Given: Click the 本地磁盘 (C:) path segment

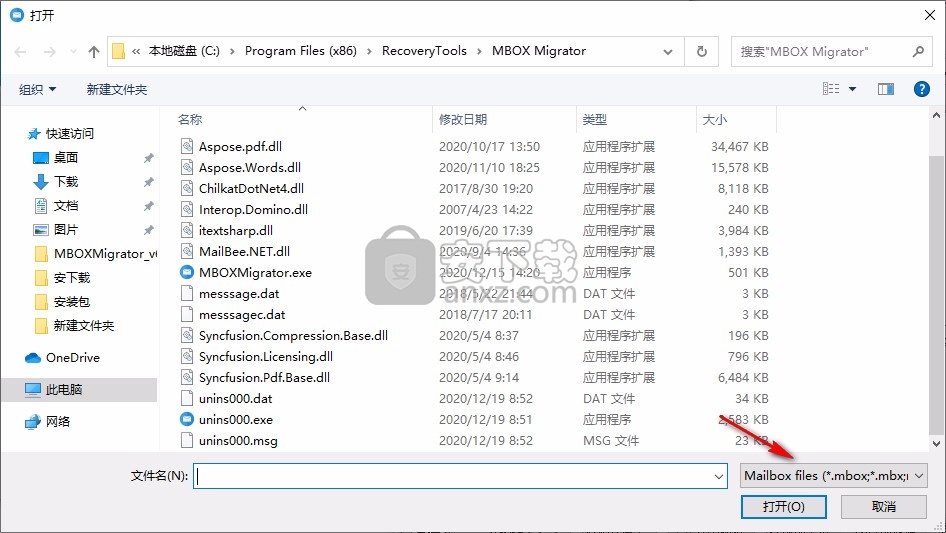Looking at the screenshot, I should coord(184,51).
